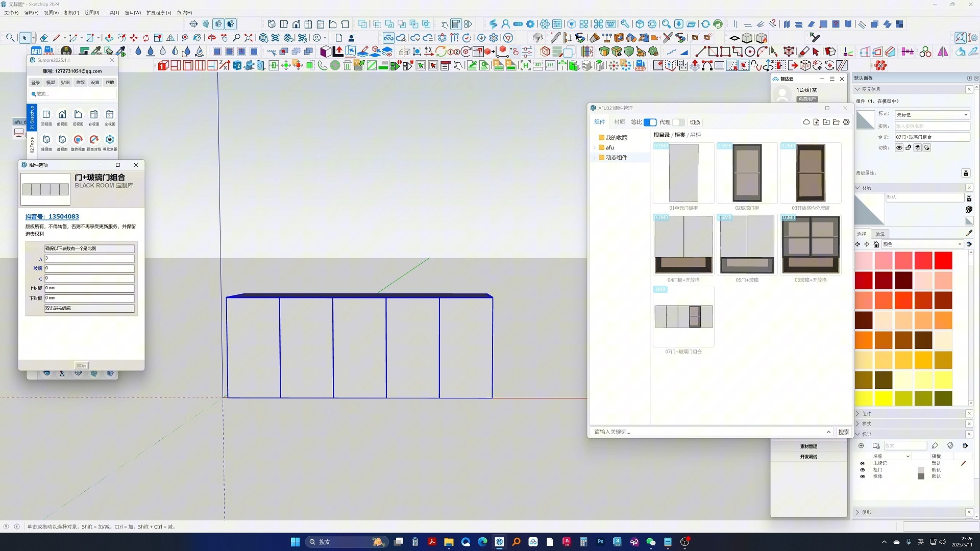This screenshot has height=551, width=980.
Task: Toggle the 等比 switch off
Action: coord(650,122)
